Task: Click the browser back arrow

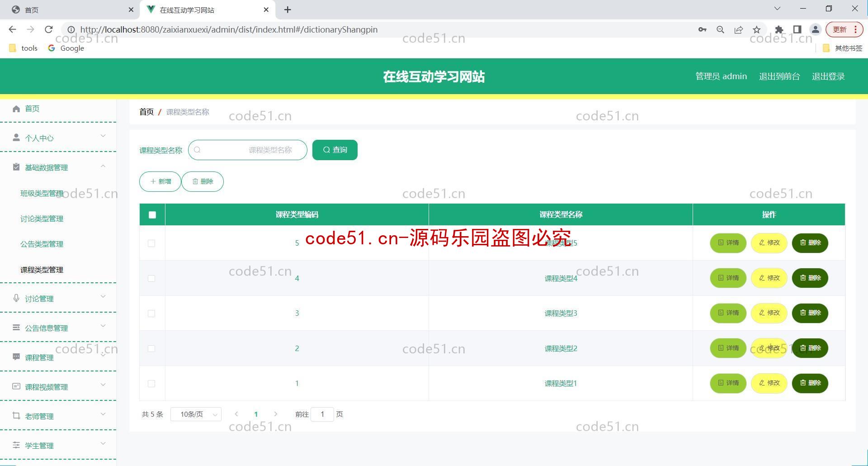Action: coord(12,29)
